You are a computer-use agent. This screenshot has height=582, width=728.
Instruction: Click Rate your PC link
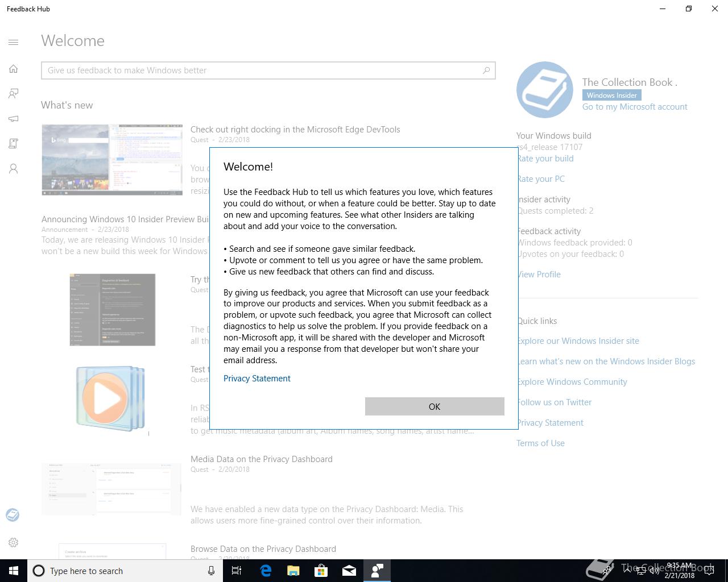(541, 179)
